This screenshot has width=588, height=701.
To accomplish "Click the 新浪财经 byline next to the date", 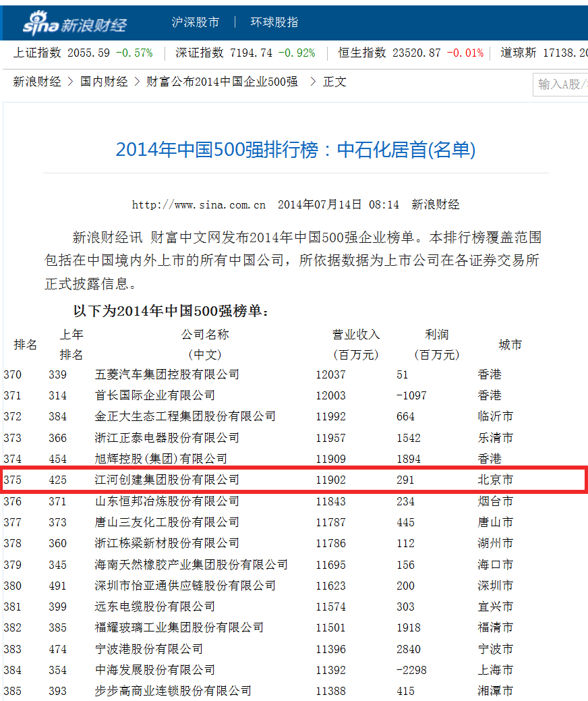I will [436, 204].
